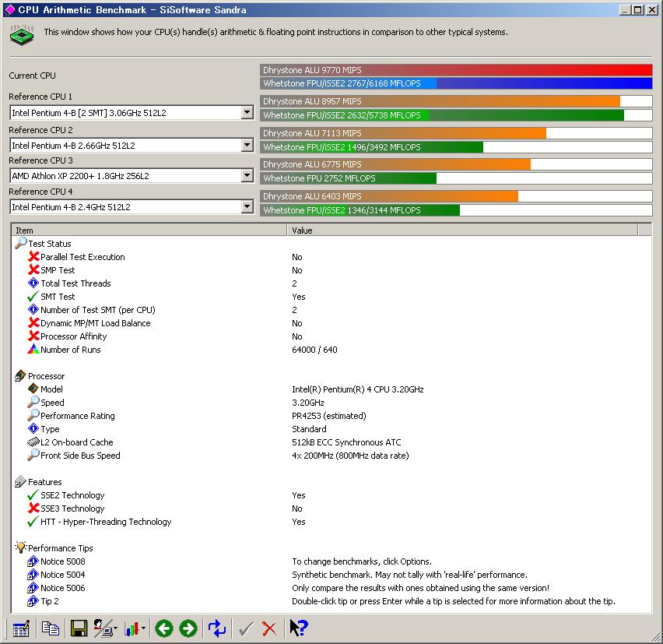This screenshot has width=663, height=644.
Task: Click the blue Whetstone 2767/6168 MFLOPS bar
Action: pyautogui.click(x=456, y=83)
